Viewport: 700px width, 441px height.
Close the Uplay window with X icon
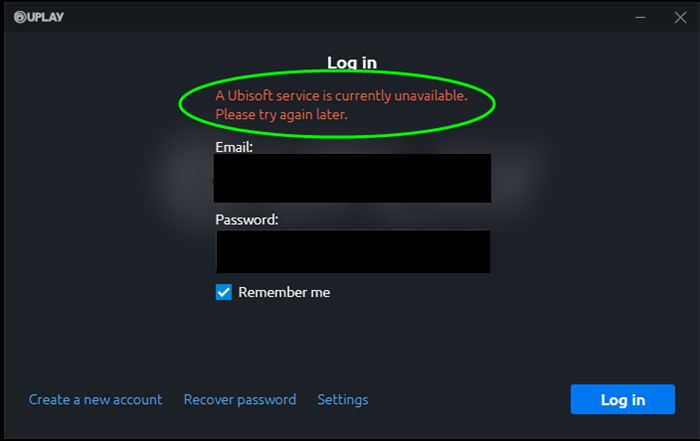click(x=668, y=17)
